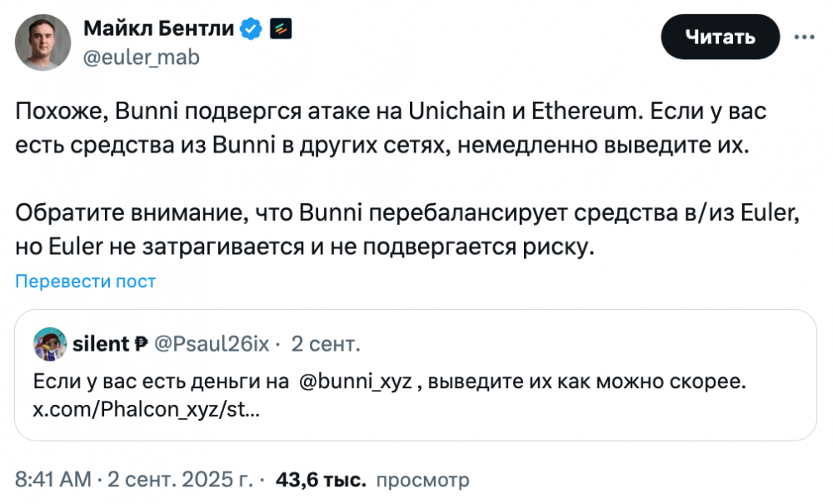
Task: Click the Перевести пост link
Action: pyautogui.click(x=85, y=282)
